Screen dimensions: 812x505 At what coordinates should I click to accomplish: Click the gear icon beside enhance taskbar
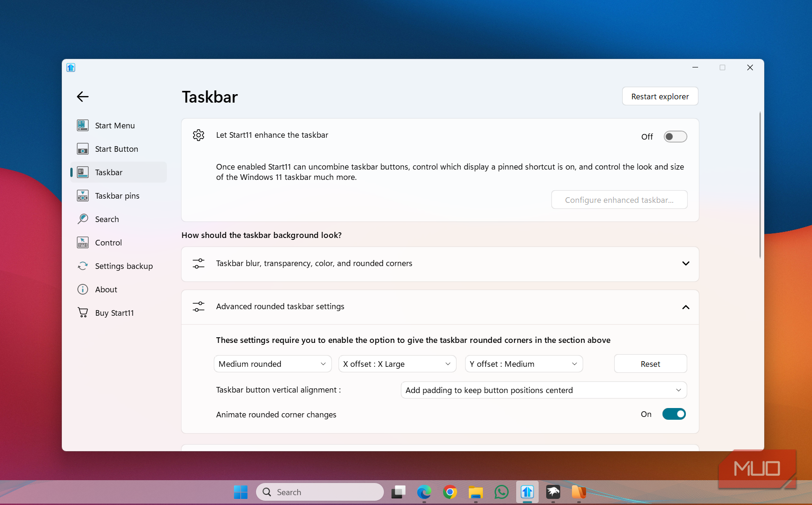[198, 135]
